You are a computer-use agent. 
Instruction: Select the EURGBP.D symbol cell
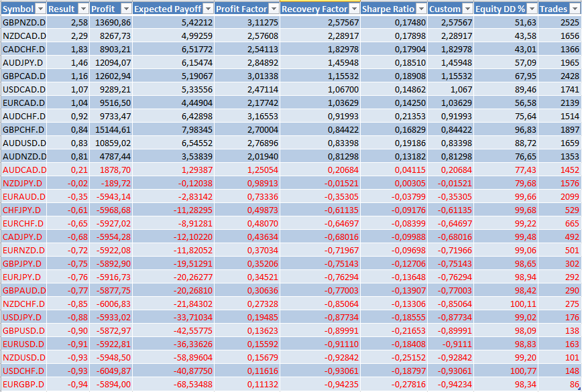coord(23,384)
